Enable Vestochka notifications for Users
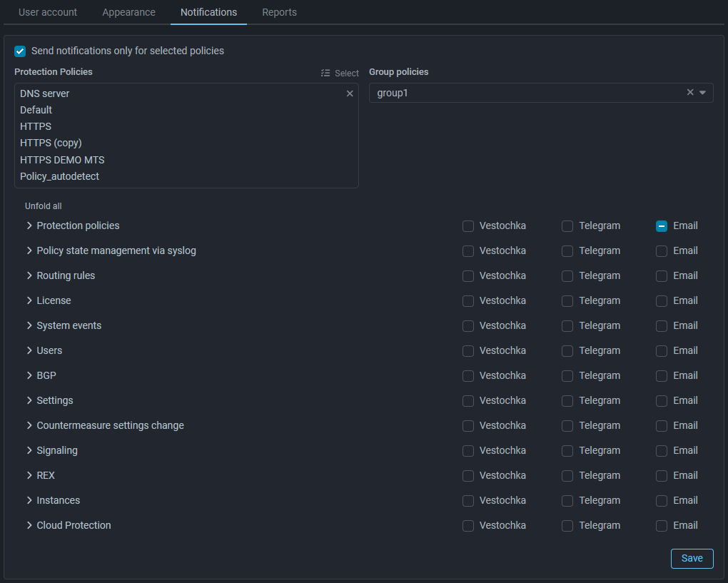 [x=468, y=351]
